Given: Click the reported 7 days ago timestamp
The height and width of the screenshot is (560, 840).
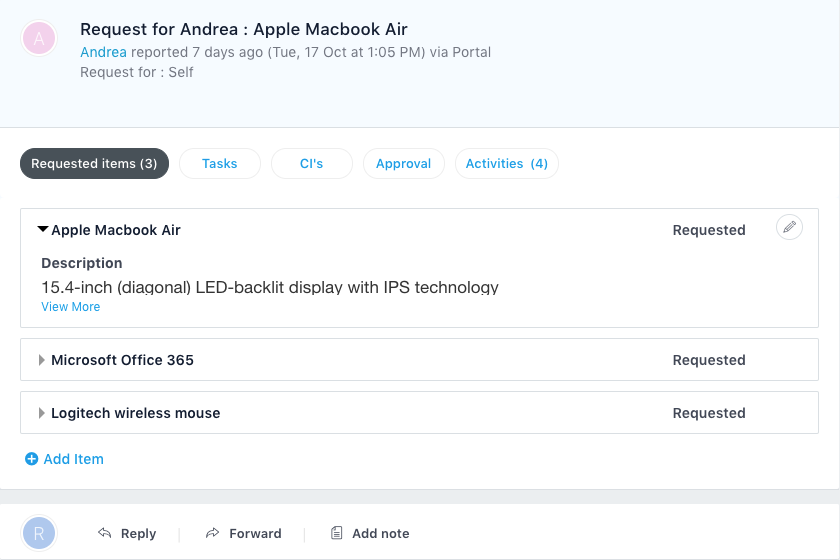Looking at the screenshot, I should click(278, 52).
